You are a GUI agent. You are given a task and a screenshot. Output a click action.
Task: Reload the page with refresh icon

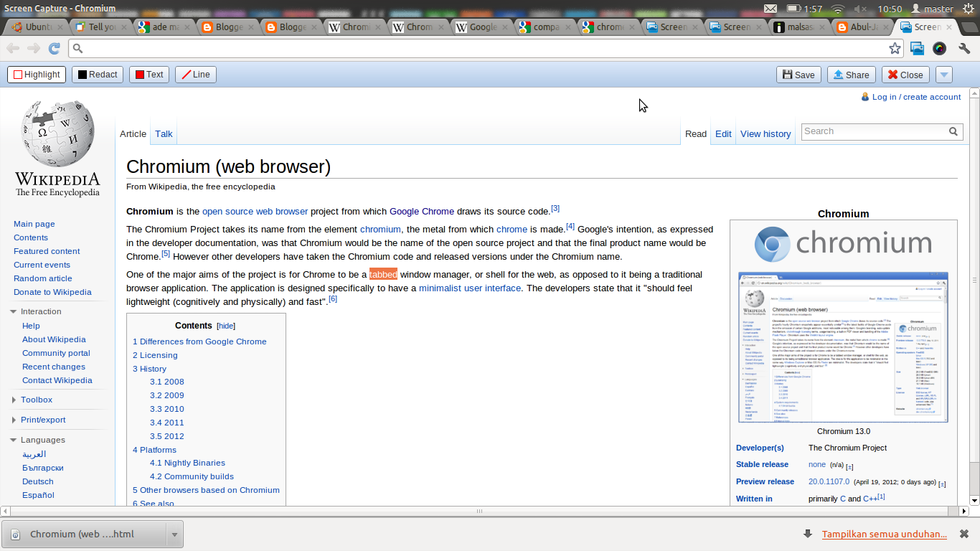pos(54,48)
